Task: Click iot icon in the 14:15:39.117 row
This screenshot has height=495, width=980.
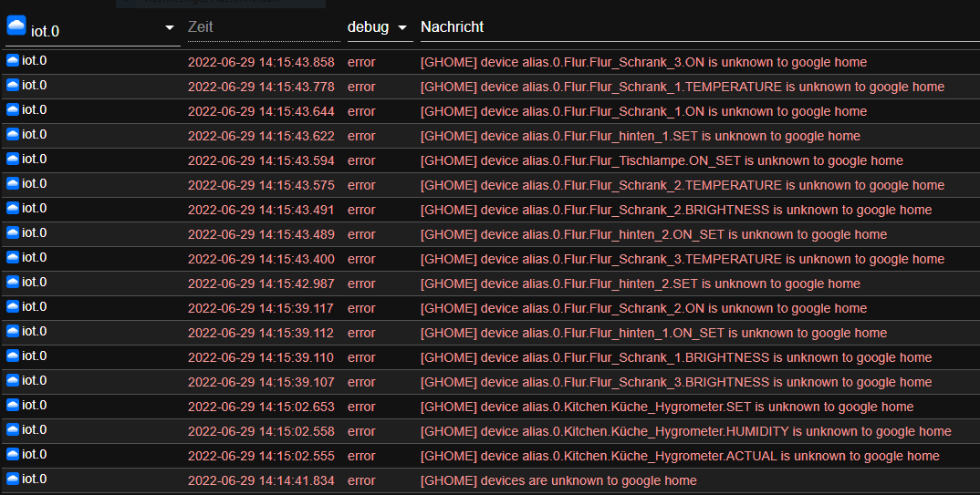Action: point(13,306)
